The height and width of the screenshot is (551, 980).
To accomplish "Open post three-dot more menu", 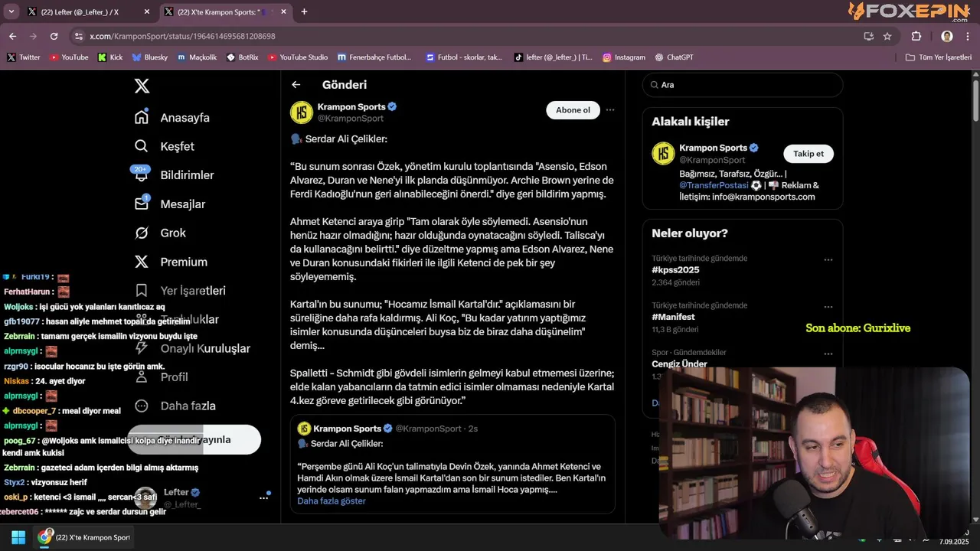I will (x=610, y=110).
